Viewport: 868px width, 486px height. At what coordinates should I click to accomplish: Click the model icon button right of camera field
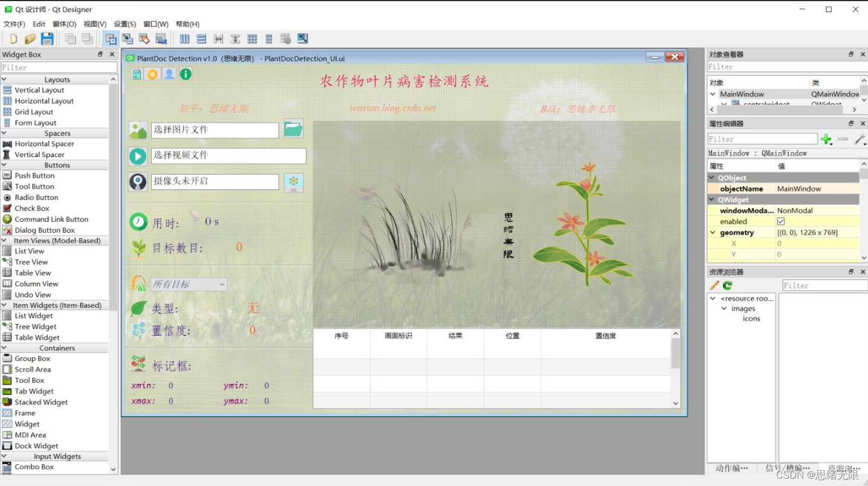tap(293, 182)
